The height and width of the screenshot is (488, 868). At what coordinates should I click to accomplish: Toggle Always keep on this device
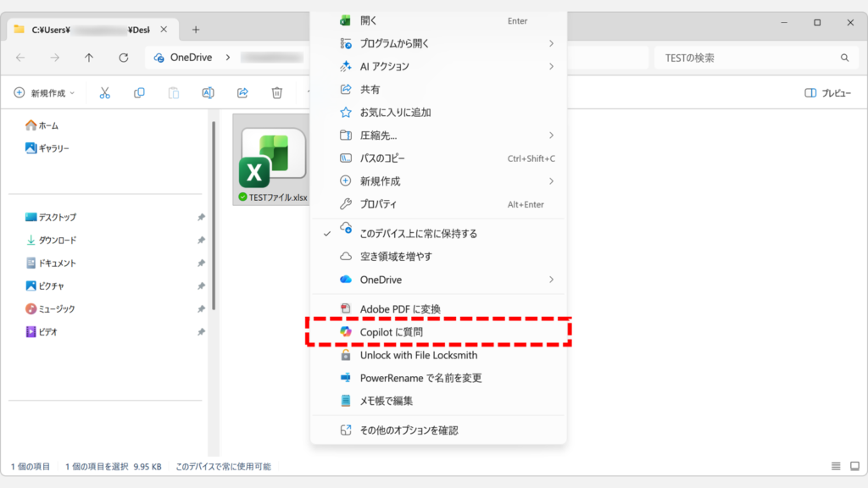pyautogui.click(x=438, y=234)
